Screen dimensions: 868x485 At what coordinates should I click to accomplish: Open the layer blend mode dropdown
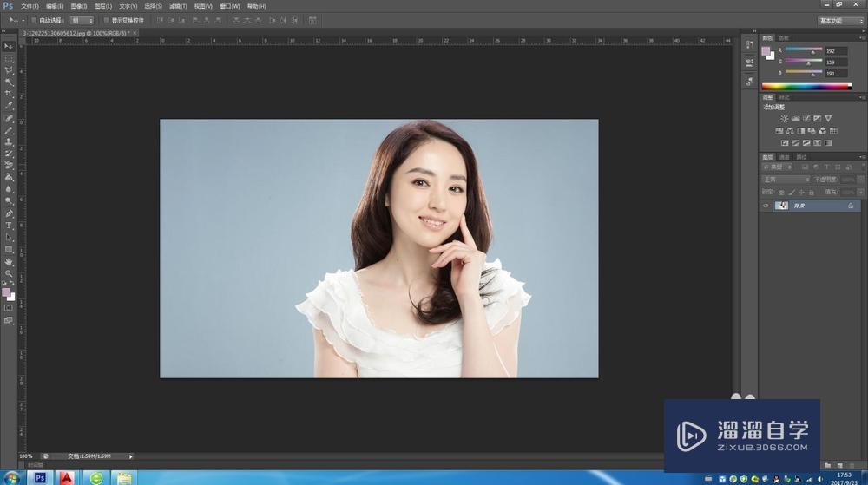pyautogui.click(x=786, y=180)
